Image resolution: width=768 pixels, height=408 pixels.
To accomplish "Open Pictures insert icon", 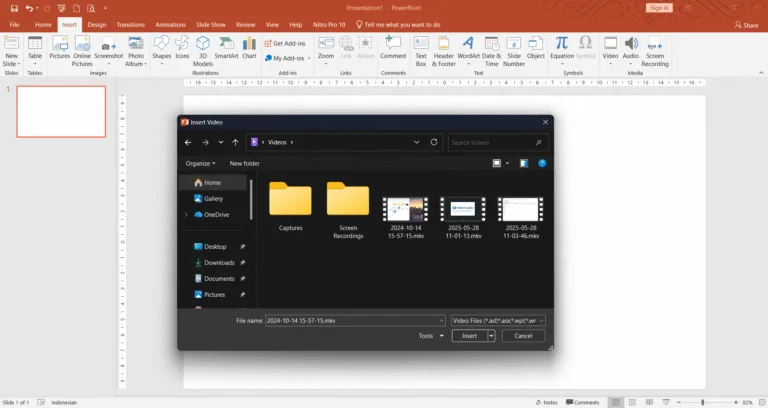I will click(60, 48).
